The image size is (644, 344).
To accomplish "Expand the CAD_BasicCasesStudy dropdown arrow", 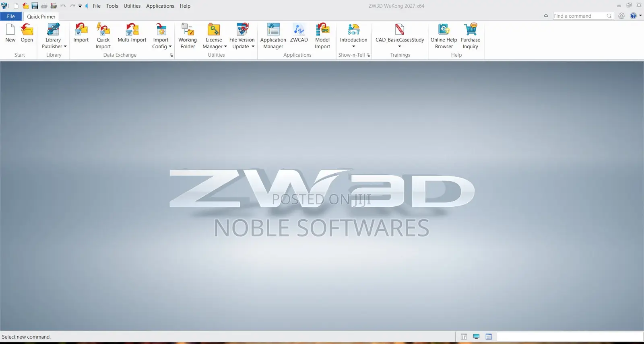I will (400, 47).
